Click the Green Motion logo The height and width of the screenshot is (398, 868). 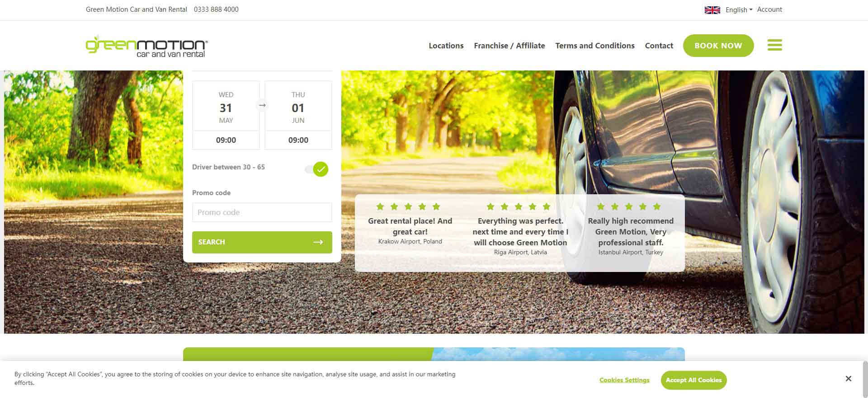[147, 46]
